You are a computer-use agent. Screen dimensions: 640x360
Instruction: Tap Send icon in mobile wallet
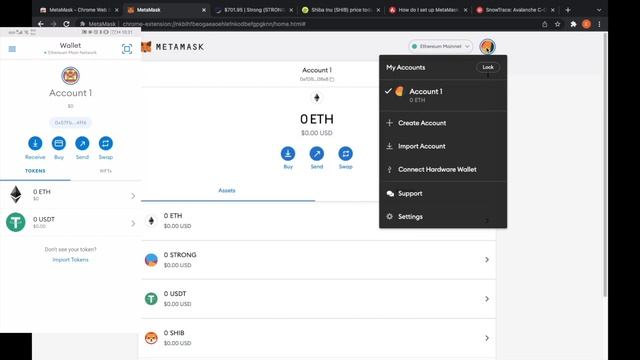[x=82, y=143]
